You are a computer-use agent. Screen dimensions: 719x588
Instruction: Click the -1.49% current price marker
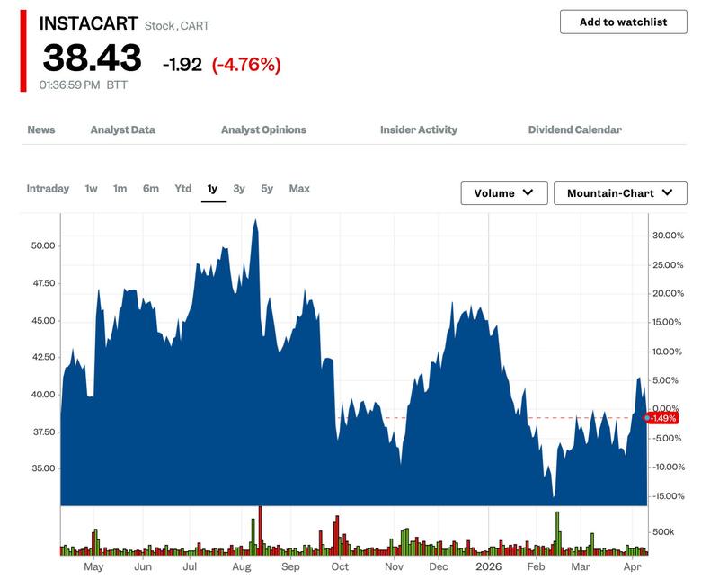661,418
